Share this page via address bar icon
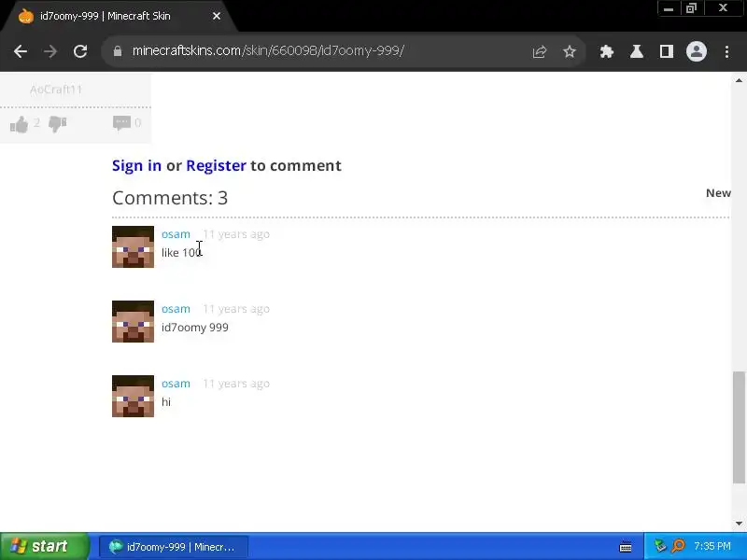The image size is (747, 560). [540, 51]
